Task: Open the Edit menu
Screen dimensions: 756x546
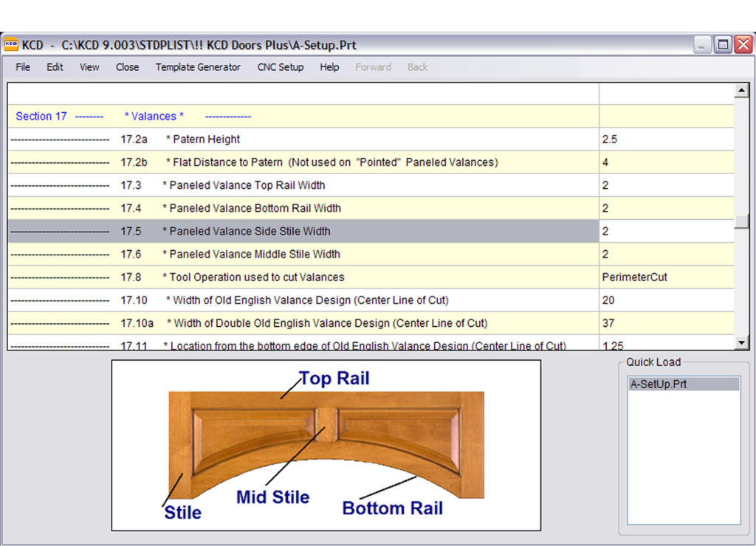Action: [55, 67]
